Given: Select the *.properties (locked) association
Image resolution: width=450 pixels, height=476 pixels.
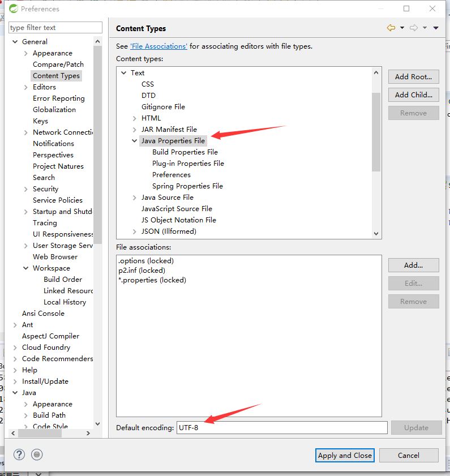Looking at the screenshot, I should (x=152, y=280).
